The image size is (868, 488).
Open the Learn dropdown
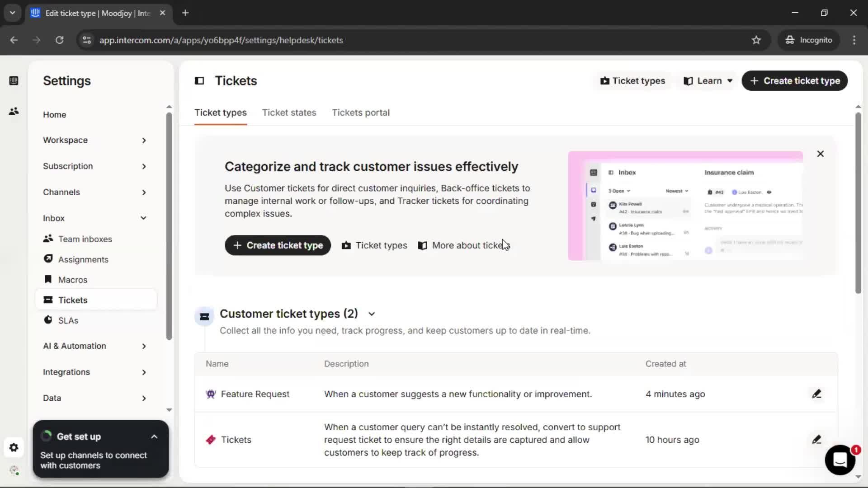coord(708,81)
